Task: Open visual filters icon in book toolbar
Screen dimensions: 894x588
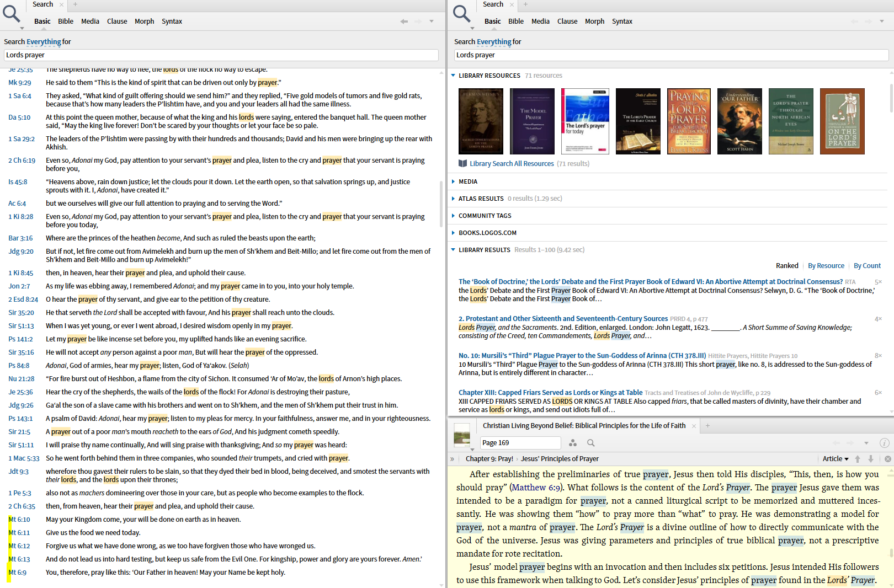Action: [573, 443]
